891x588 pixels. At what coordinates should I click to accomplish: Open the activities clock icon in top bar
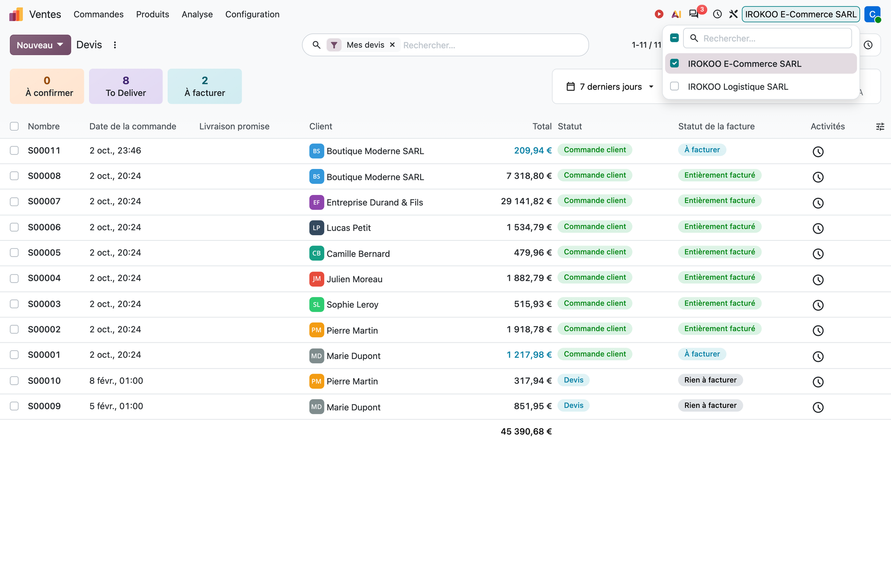coord(717,14)
